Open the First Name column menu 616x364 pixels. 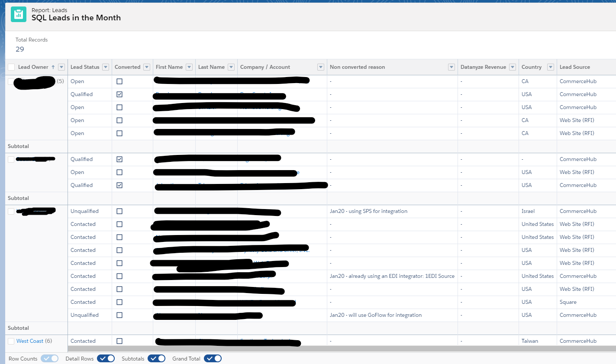click(189, 67)
